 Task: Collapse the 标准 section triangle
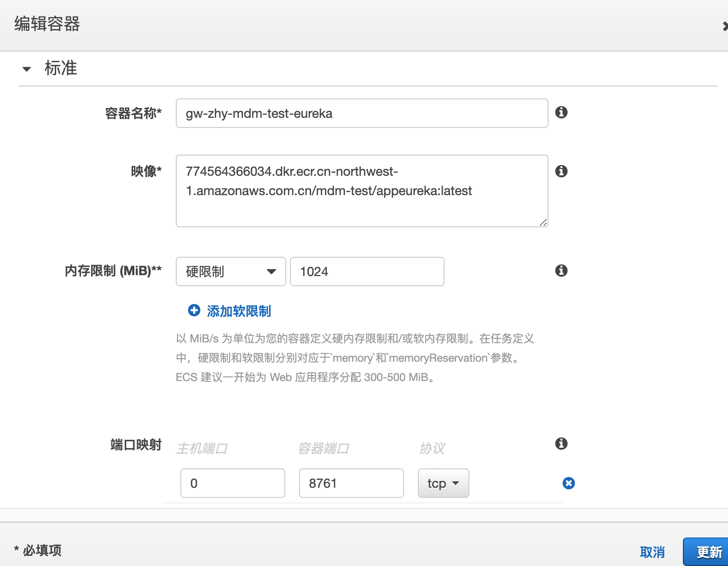coord(27,69)
